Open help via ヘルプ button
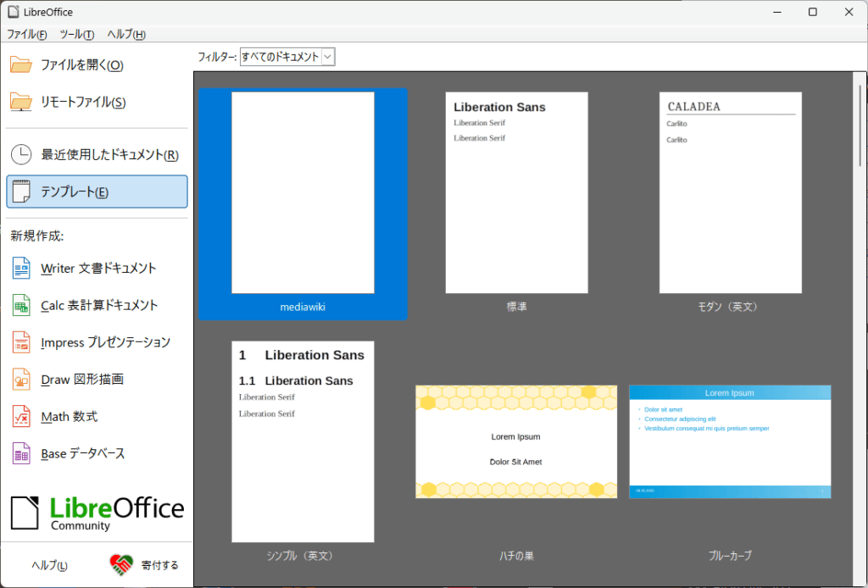The width and height of the screenshot is (868, 588). (x=48, y=564)
